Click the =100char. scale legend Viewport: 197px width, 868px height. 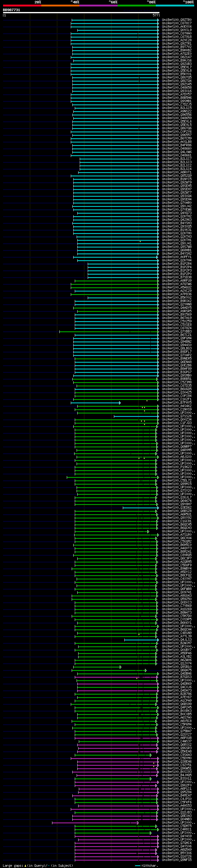tap(147, 865)
